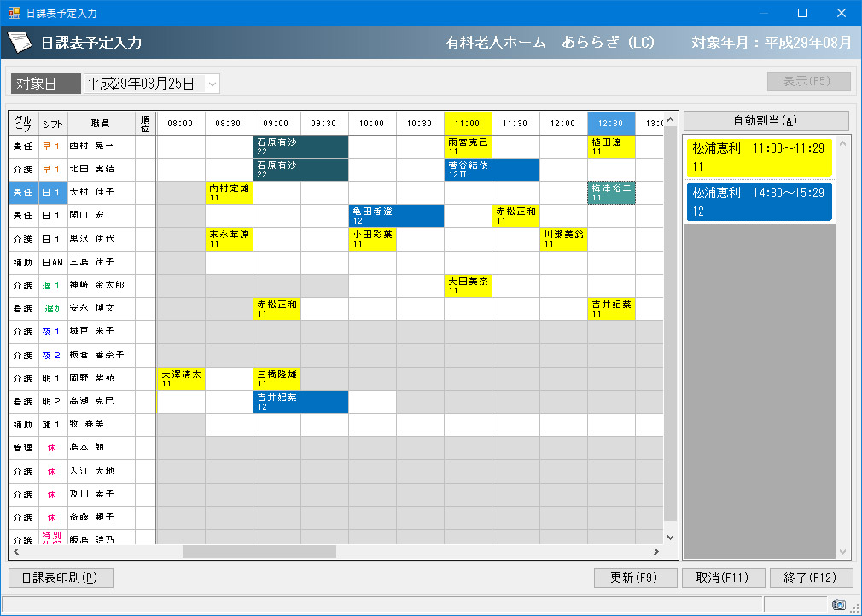Click the 終了(F12) button
Screen dimensions: 862x616
coord(811,578)
